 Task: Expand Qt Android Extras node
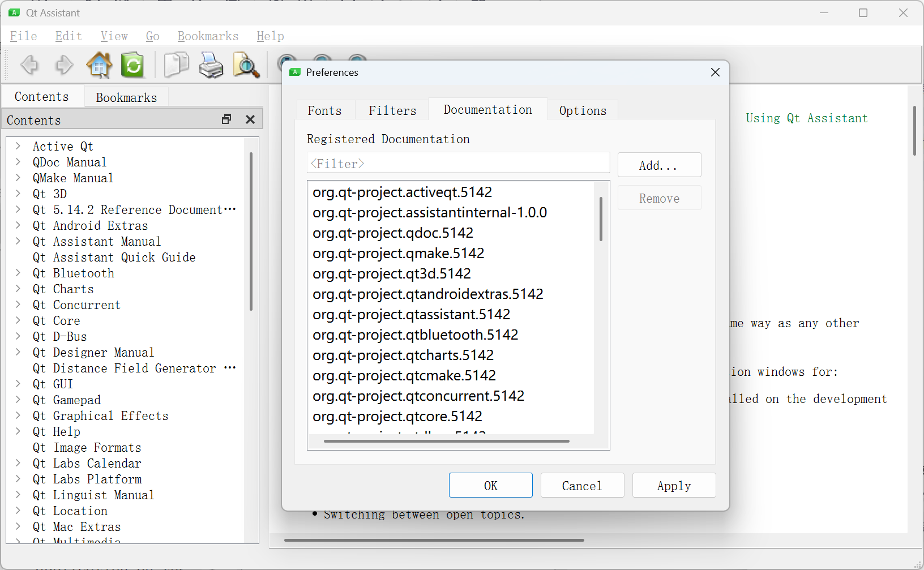coord(18,225)
